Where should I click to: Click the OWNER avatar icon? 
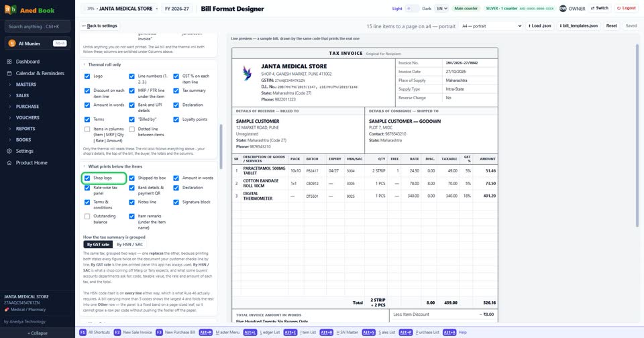563,8
